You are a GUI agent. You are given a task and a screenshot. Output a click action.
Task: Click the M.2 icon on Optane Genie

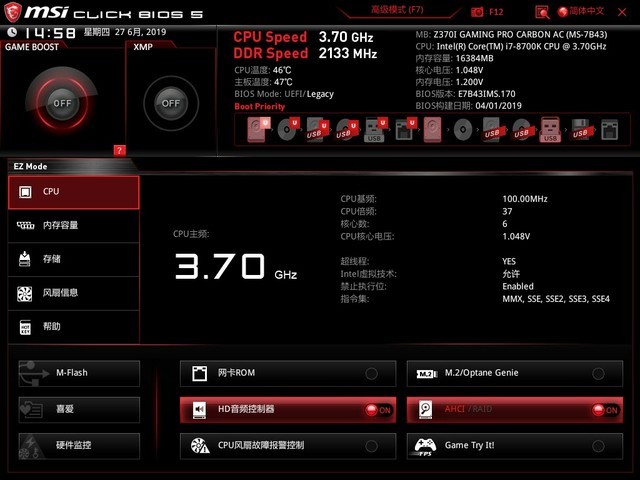(427, 373)
